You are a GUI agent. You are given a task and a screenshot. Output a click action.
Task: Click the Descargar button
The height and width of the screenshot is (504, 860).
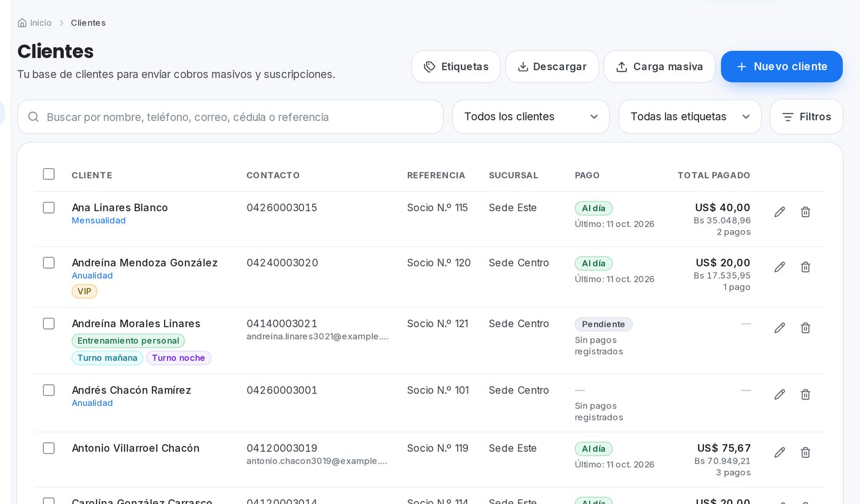pyautogui.click(x=552, y=66)
